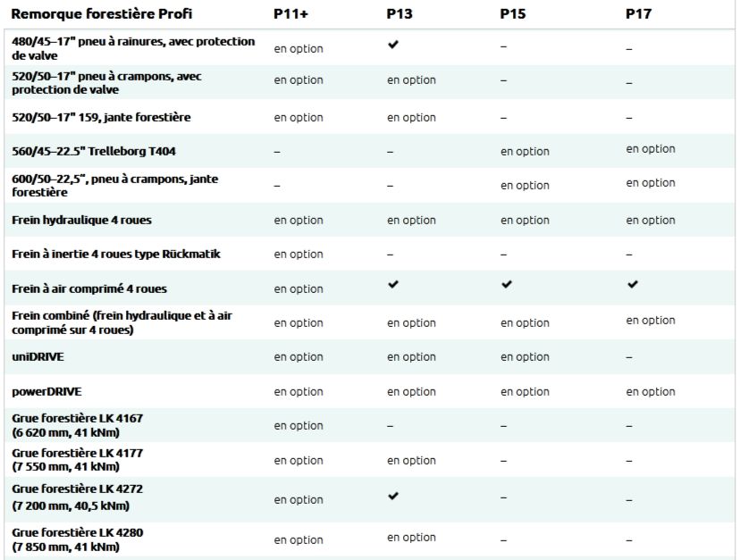This screenshot has height=560, width=740.
Task: Click the P17 column header
Action: 638,14
